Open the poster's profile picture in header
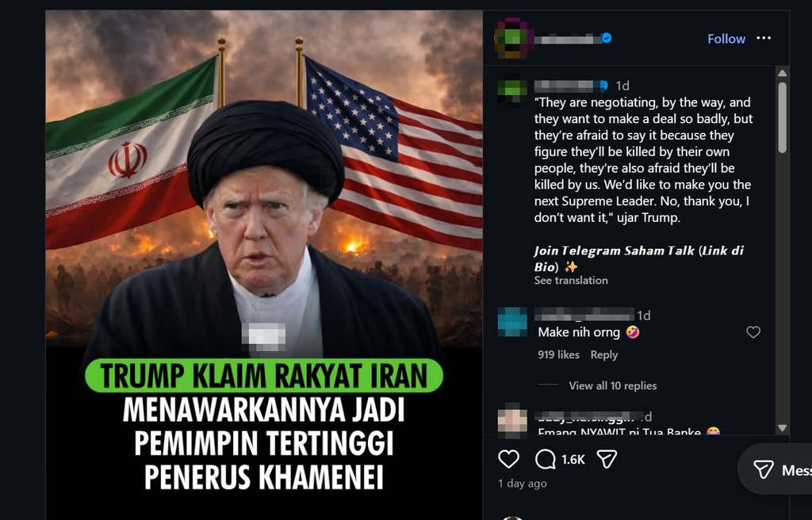This screenshot has width=812, height=520. 514,38
